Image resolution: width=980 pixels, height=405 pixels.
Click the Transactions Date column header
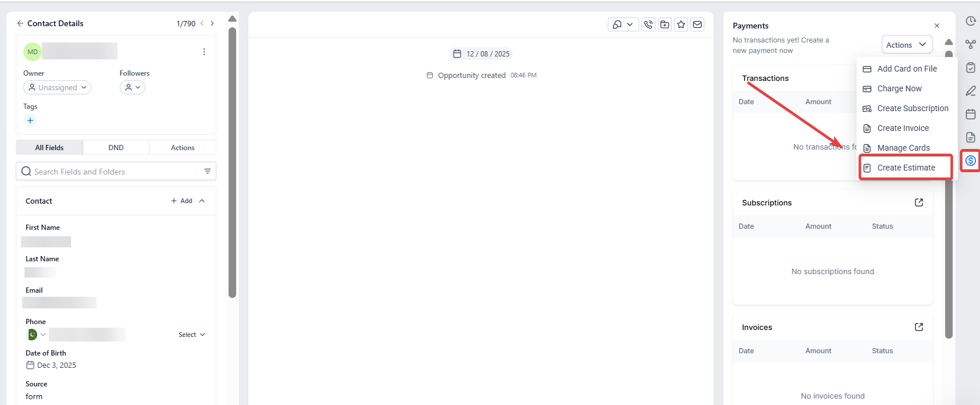[746, 102]
